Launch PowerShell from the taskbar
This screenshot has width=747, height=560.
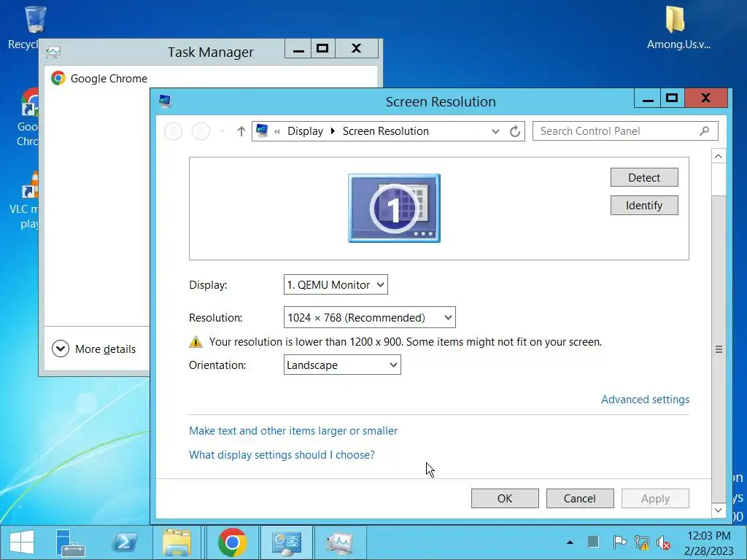pos(124,542)
